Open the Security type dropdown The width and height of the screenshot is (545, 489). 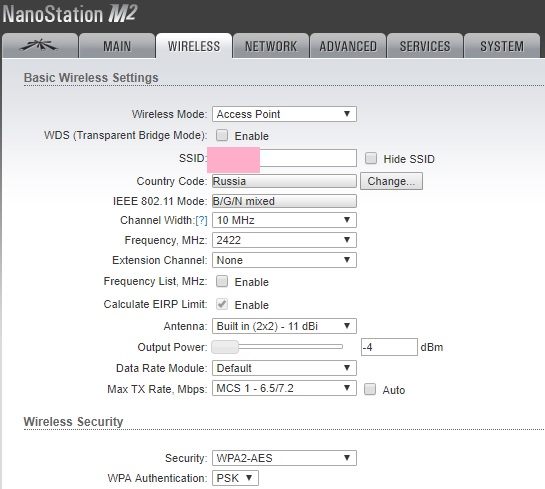284,458
